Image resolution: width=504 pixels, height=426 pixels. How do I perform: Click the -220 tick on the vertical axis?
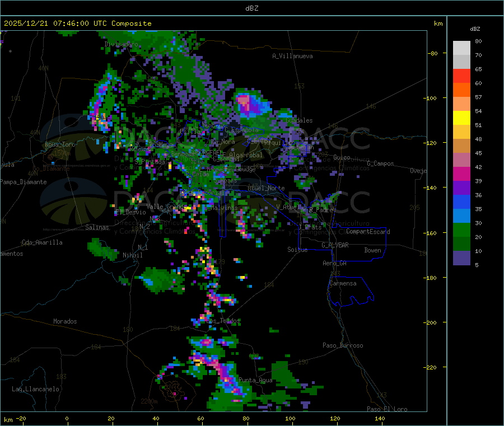(x=430, y=368)
